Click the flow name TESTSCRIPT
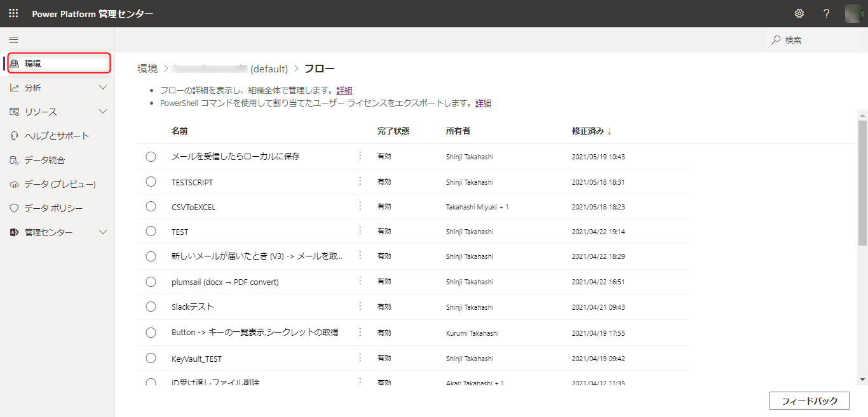868x417 pixels. [x=193, y=182]
